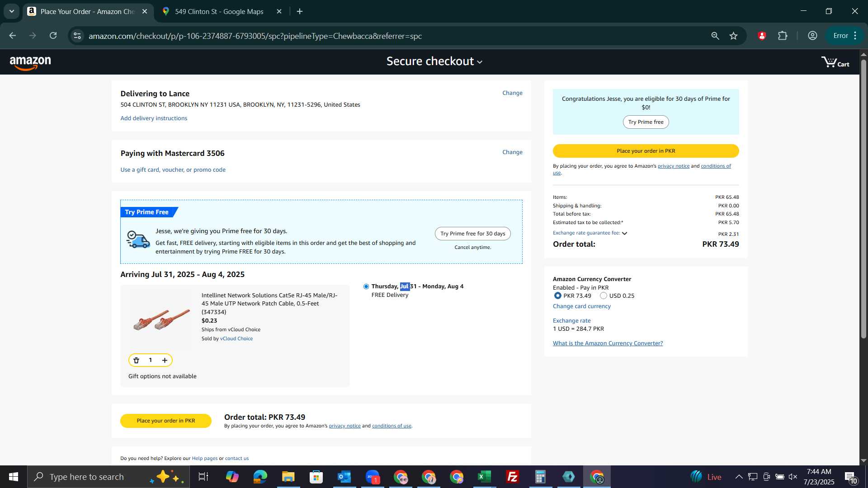Viewport: 868px width, 488px height.
Task: Open Outlook from taskbar
Action: click(x=344, y=477)
